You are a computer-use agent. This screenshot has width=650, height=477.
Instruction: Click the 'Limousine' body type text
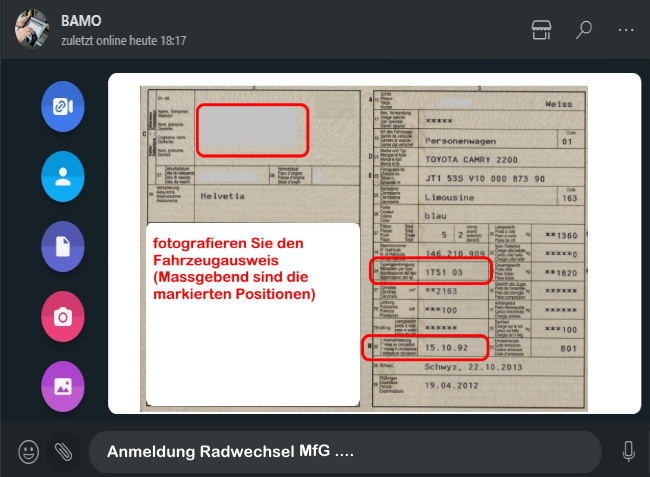tap(449, 198)
